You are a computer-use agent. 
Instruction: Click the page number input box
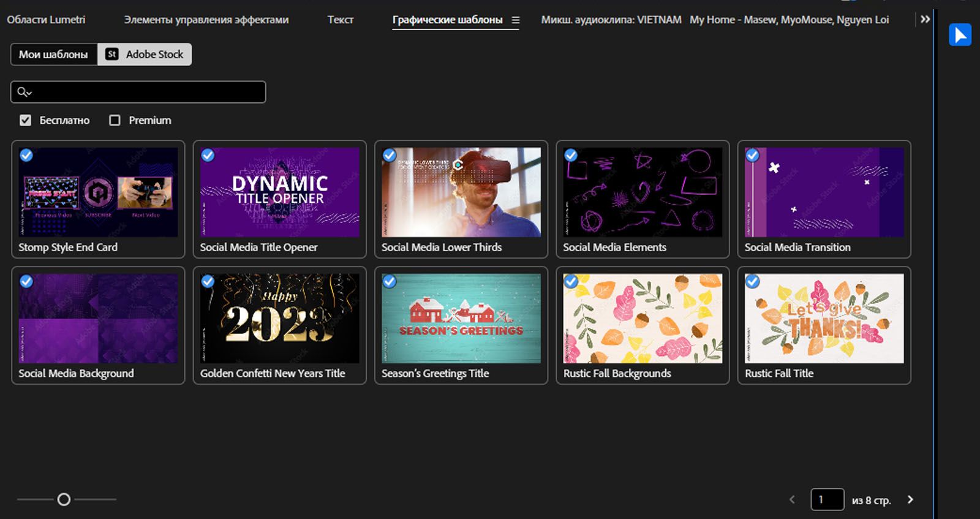(x=827, y=499)
